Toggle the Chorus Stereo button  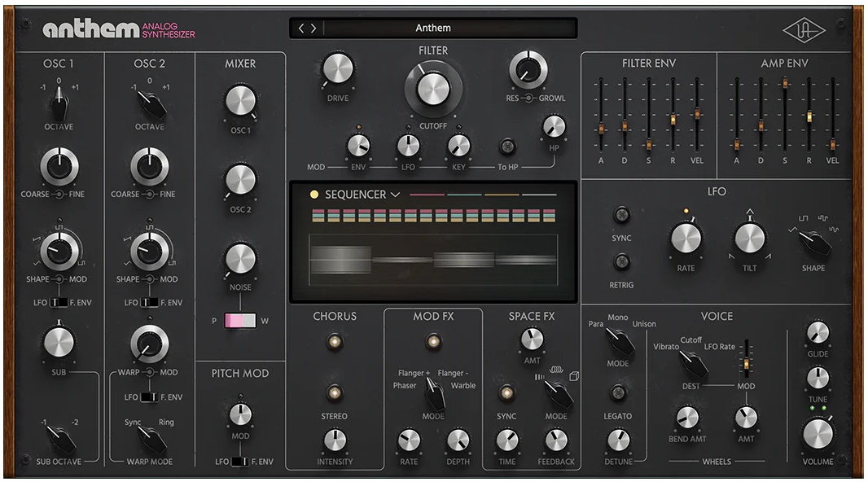tap(335, 393)
